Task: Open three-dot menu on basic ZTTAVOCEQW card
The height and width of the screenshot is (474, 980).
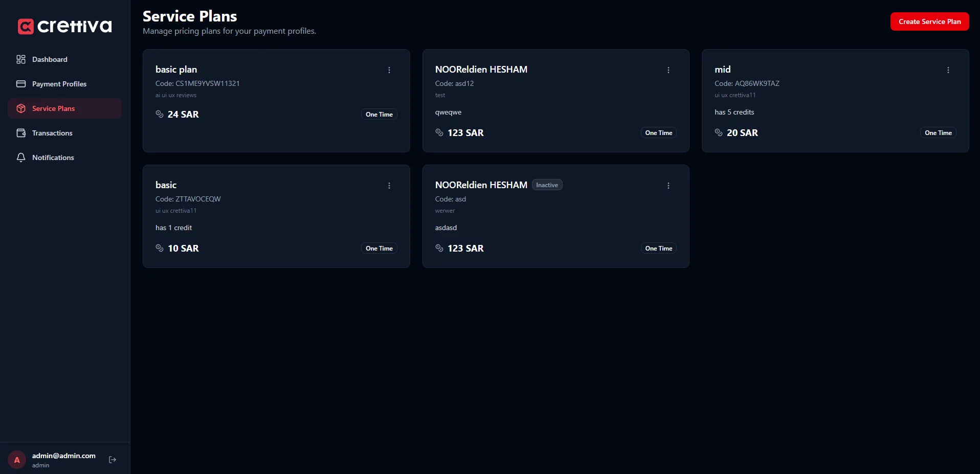Action: (389, 186)
